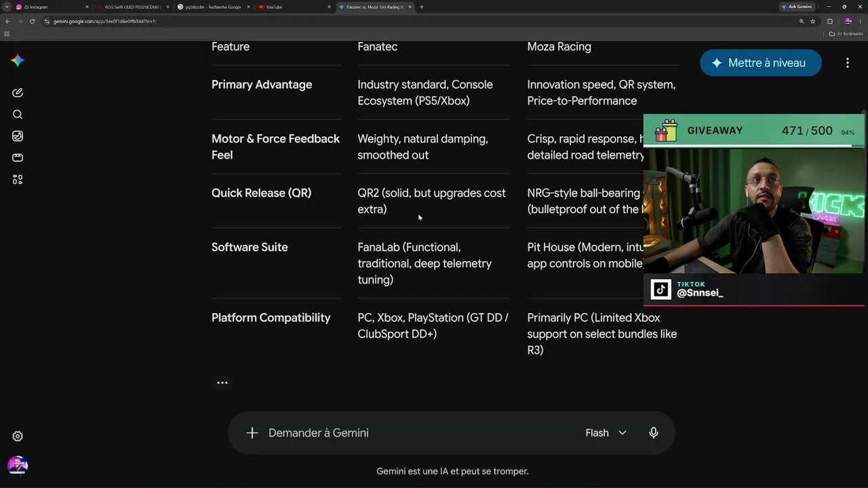Open the Chrome three-dot menu
Viewport: 868px width, 488px height.
click(860, 21)
